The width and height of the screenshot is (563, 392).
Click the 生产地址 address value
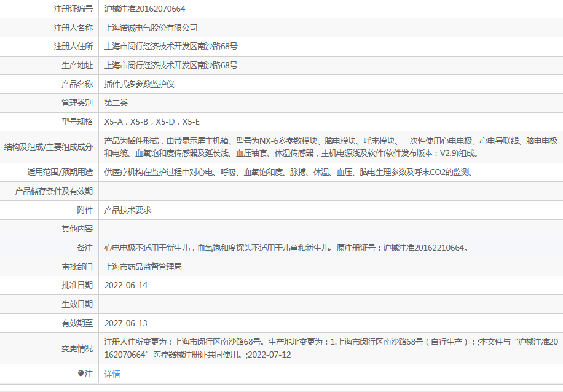click(171, 65)
